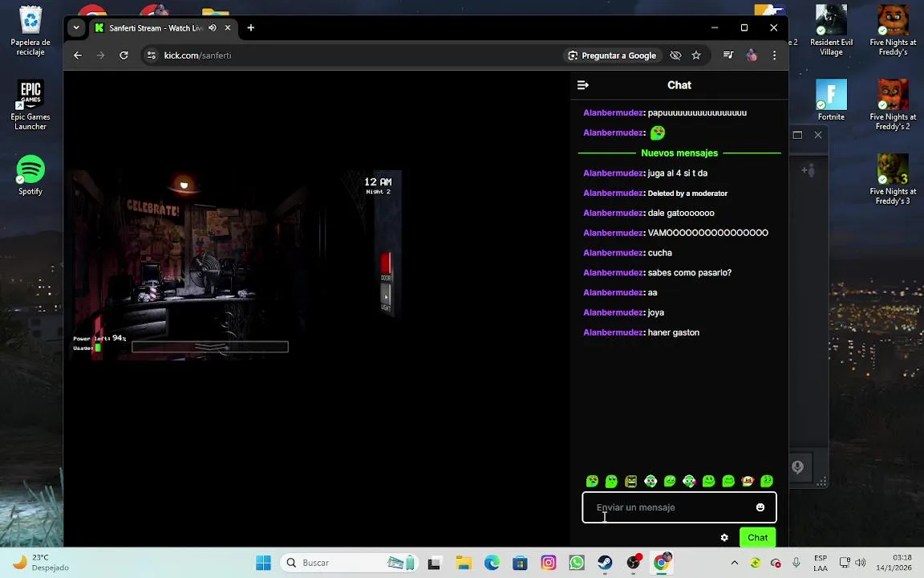Viewport: 924px width, 578px height.
Task: Click the emote in Alanbermudez's second message
Action: pos(658,132)
